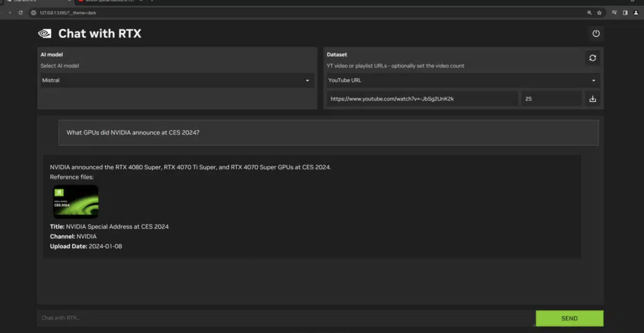Reload the browser page
The image size is (644, 333).
20,13
